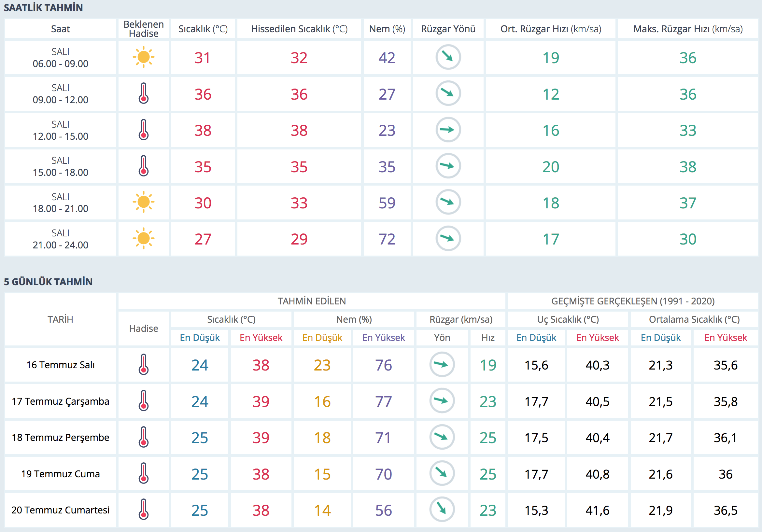This screenshot has height=532, width=762.
Task: Click wind direction arrow for 06.00 - 09.00
Action: pos(448,57)
